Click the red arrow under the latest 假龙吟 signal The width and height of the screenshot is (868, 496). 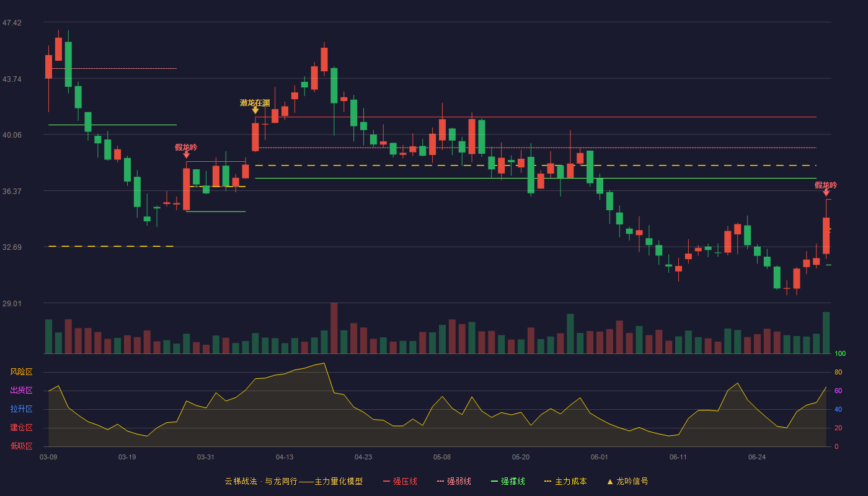[826, 193]
